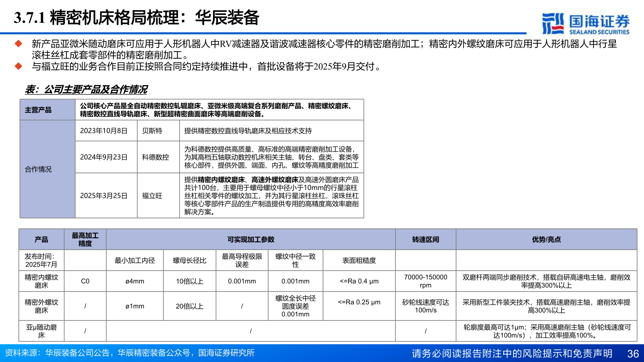This screenshot has height=362, width=644.
Task: Click the 亚μ随动磨床 row label
Action: click(x=41, y=331)
